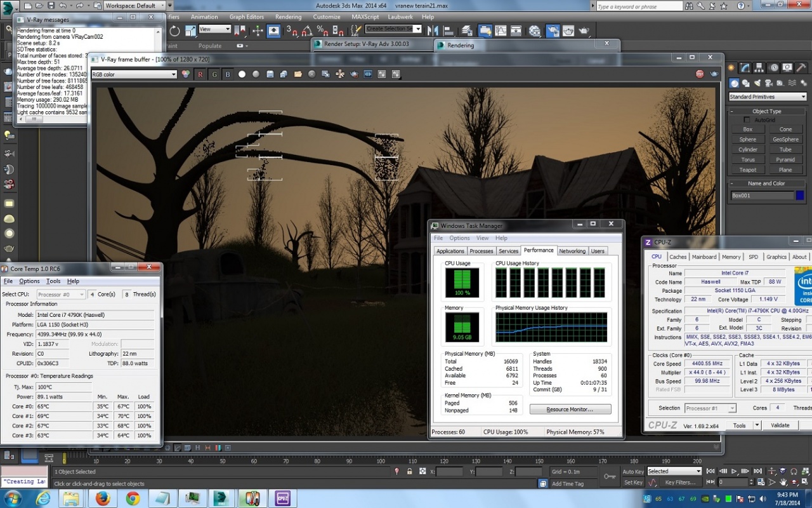Open Animation menu

[x=204, y=17]
